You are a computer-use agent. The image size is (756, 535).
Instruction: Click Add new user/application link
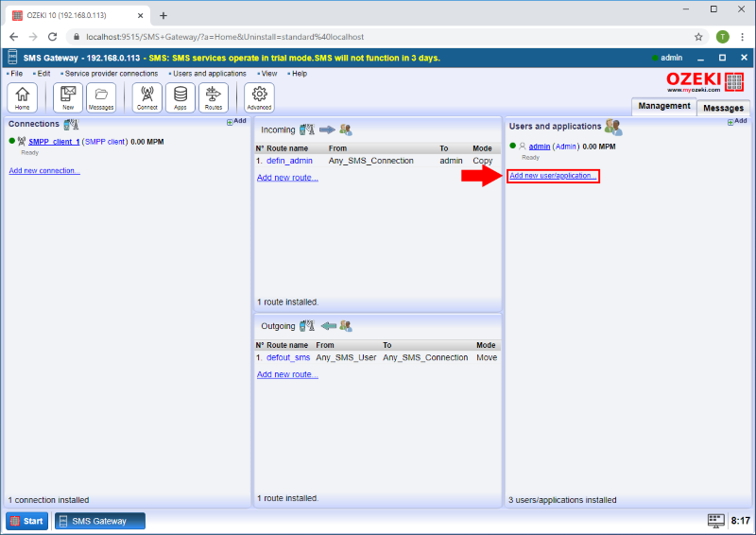pos(553,176)
